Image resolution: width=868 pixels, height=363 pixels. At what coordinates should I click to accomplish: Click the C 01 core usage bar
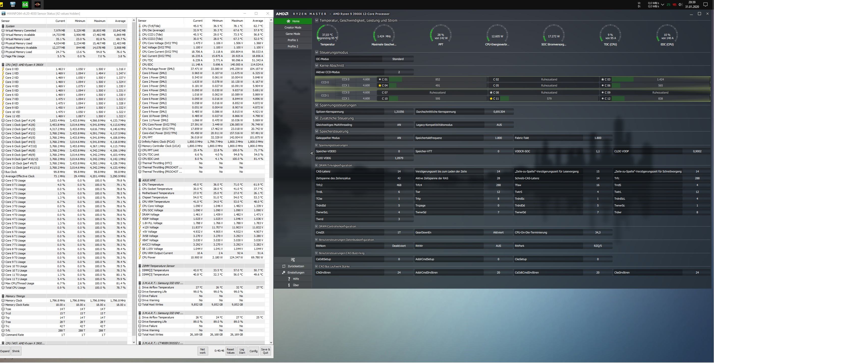pyautogui.click(x=437, y=79)
